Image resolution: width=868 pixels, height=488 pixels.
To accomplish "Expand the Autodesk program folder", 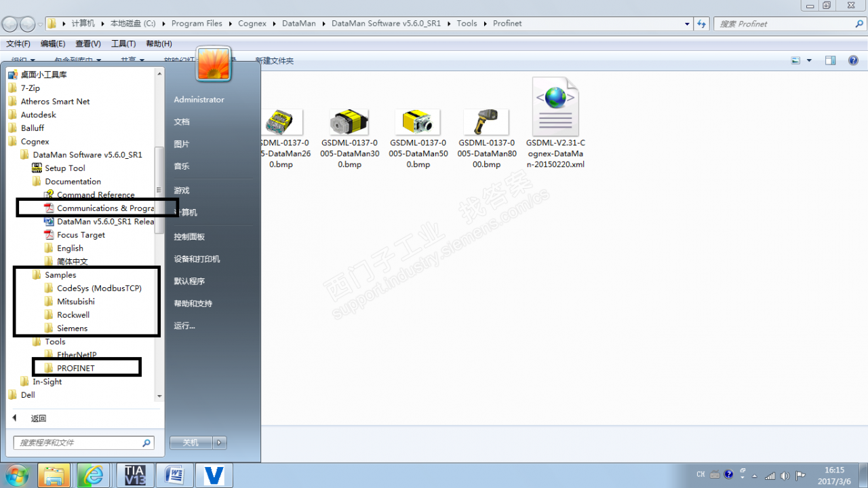I will [x=32, y=115].
